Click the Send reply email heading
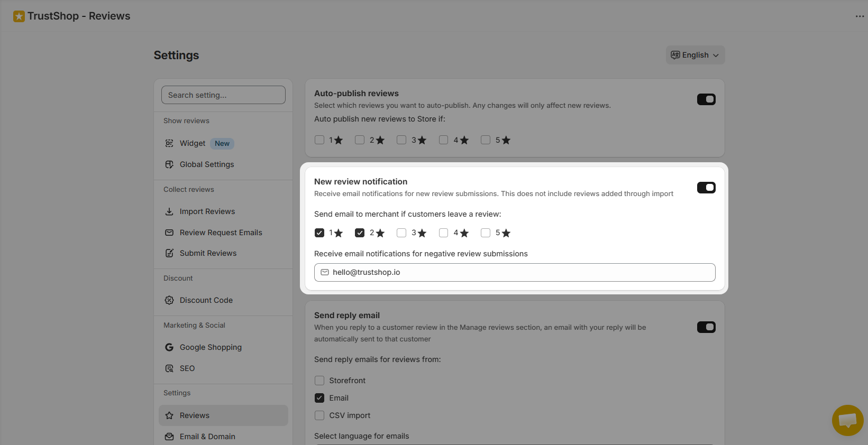Screen dimensions: 868x445 coord(347,316)
